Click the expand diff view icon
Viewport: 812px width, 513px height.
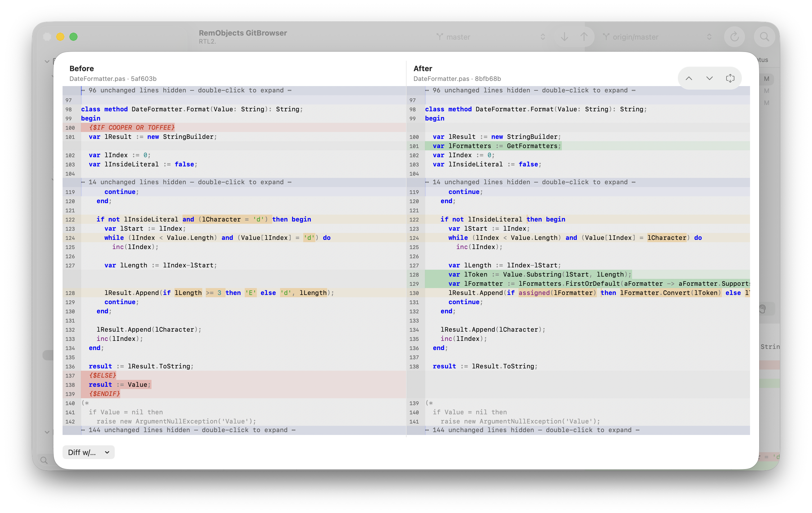(x=730, y=78)
